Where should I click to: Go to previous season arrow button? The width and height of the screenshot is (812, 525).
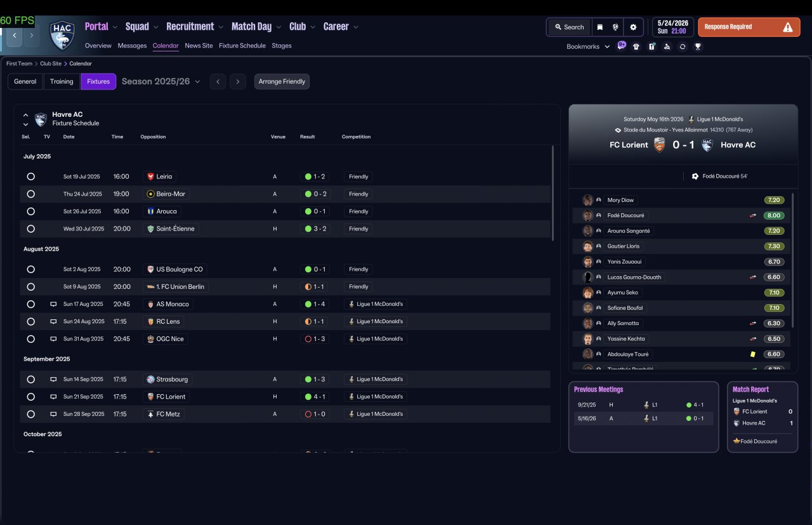218,81
